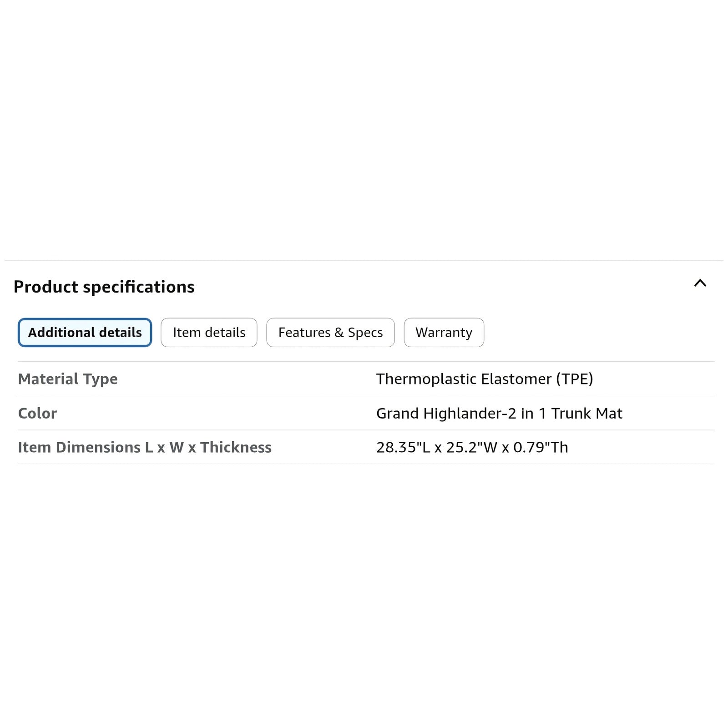Click the full item dimensions value text
This screenshot has width=728, height=728.
tap(472, 447)
